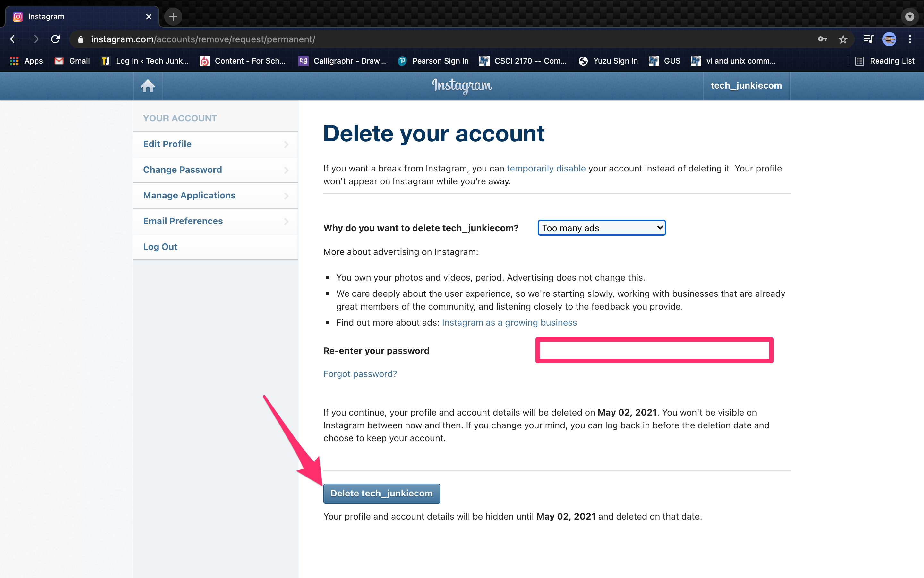Open the media control icon

click(868, 39)
